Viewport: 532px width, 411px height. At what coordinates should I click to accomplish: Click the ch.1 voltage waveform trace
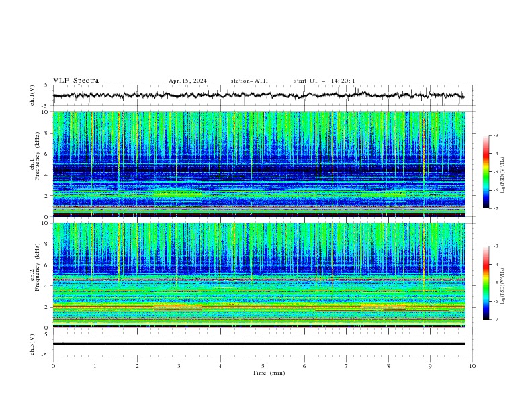259,95
